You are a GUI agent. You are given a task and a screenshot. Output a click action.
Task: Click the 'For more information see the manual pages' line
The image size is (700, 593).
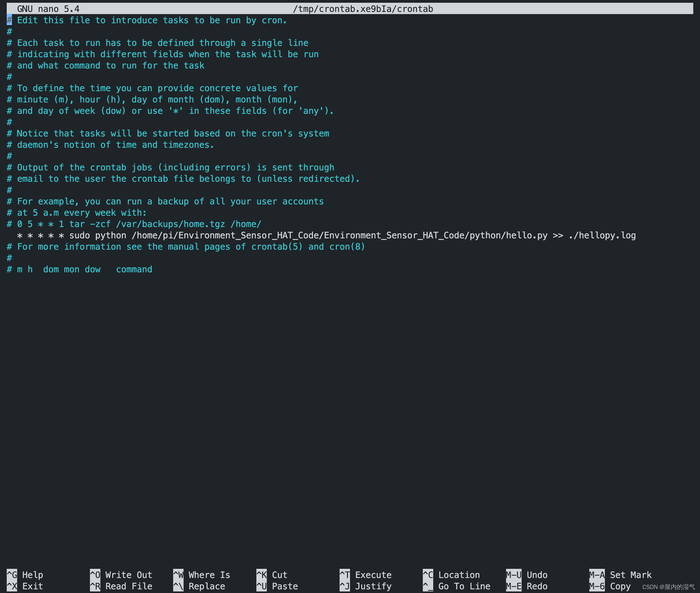[186, 247]
